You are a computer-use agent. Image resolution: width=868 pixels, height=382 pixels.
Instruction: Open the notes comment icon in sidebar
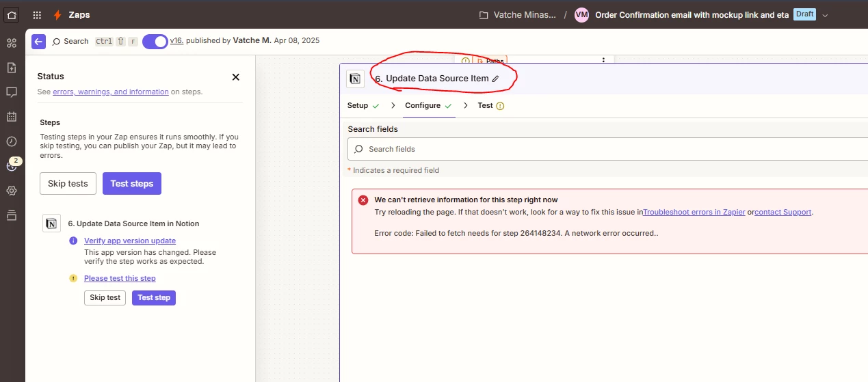pyautogui.click(x=12, y=92)
